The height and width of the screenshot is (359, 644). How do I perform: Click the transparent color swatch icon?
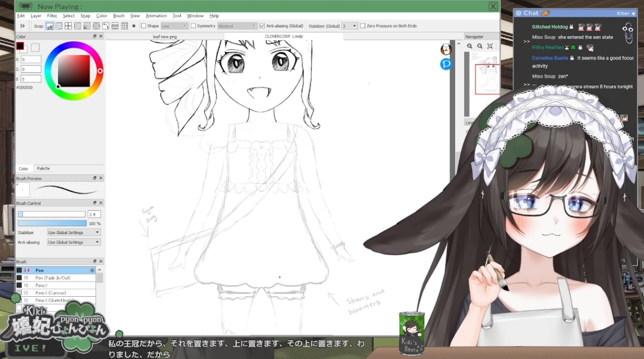pyautogui.click(x=35, y=47)
